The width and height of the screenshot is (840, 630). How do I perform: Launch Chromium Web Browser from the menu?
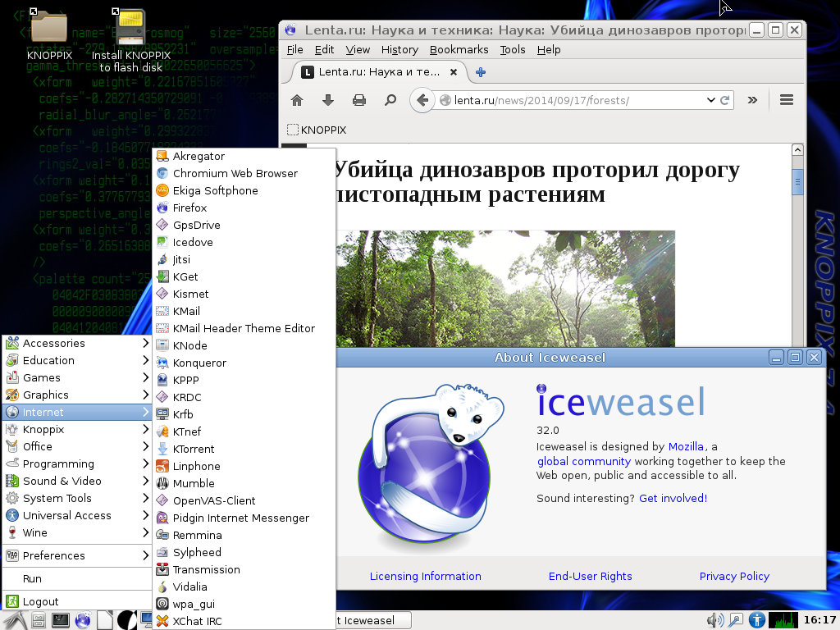pos(244,173)
